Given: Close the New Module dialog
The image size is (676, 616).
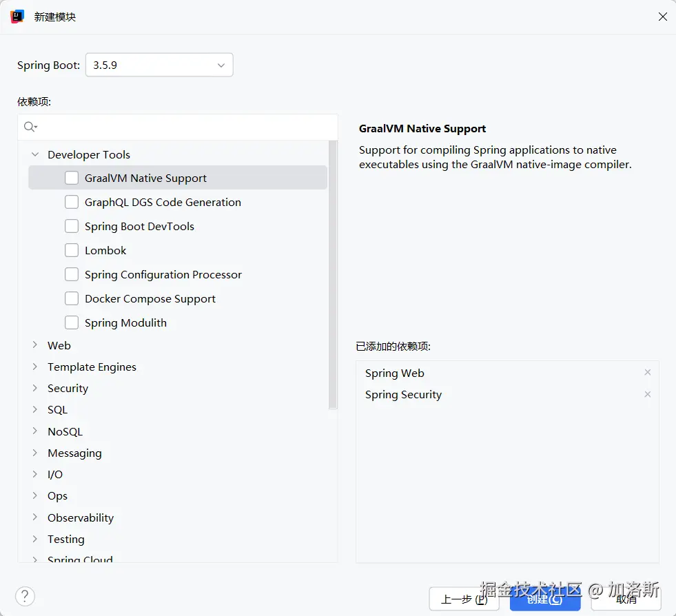Looking at the screenshot, I should [x=663, y=17].
